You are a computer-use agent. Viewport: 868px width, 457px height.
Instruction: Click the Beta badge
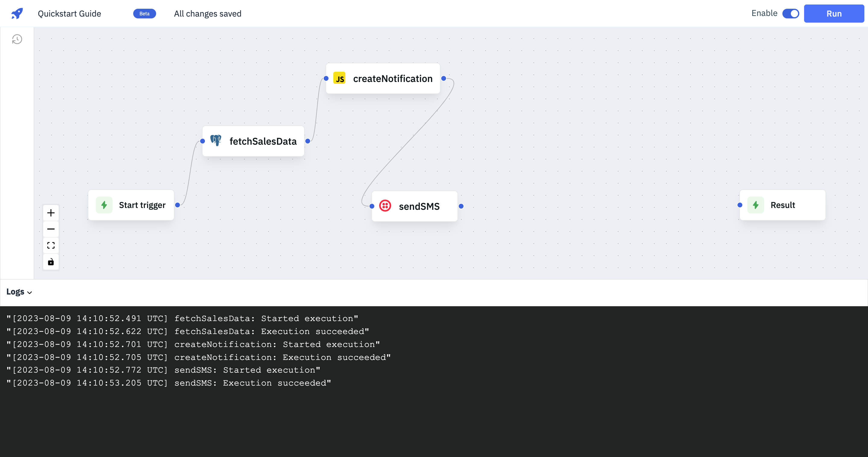[x=144, y=14]
